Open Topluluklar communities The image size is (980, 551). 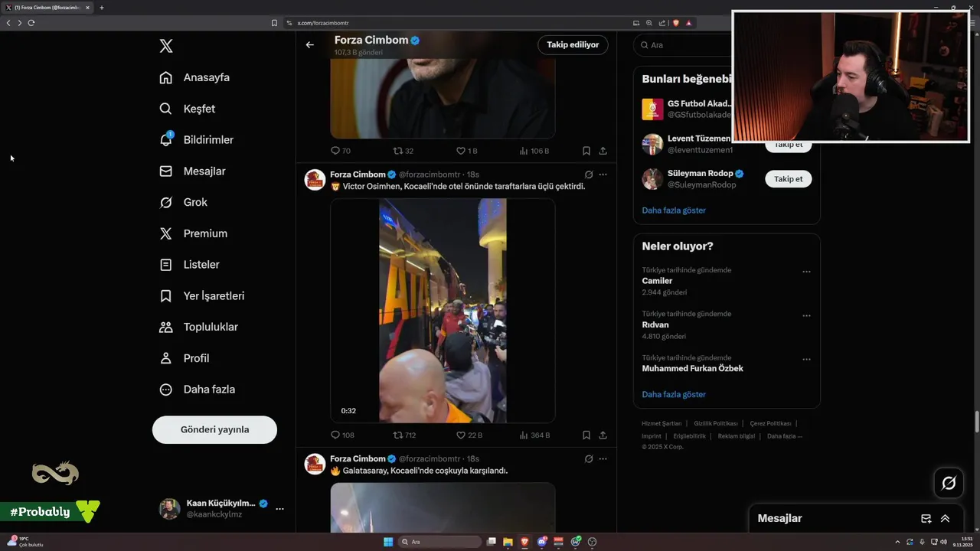pyautogui.click(x=198, y=327)
